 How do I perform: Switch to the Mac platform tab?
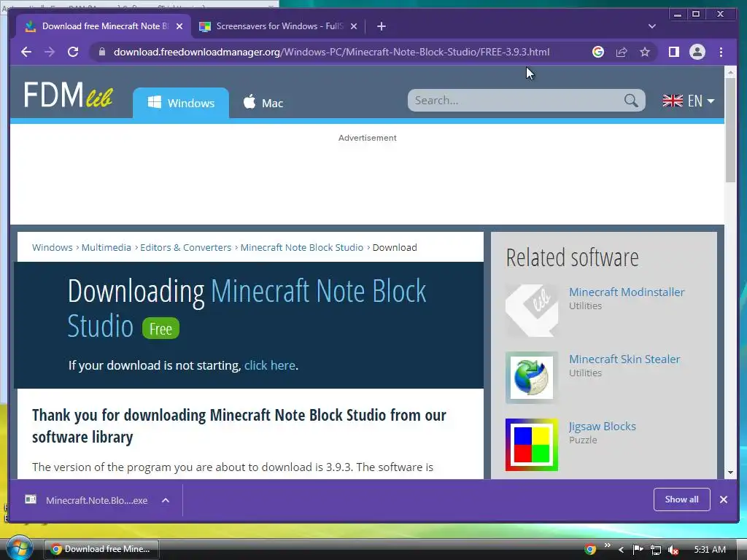pos(263,103)
